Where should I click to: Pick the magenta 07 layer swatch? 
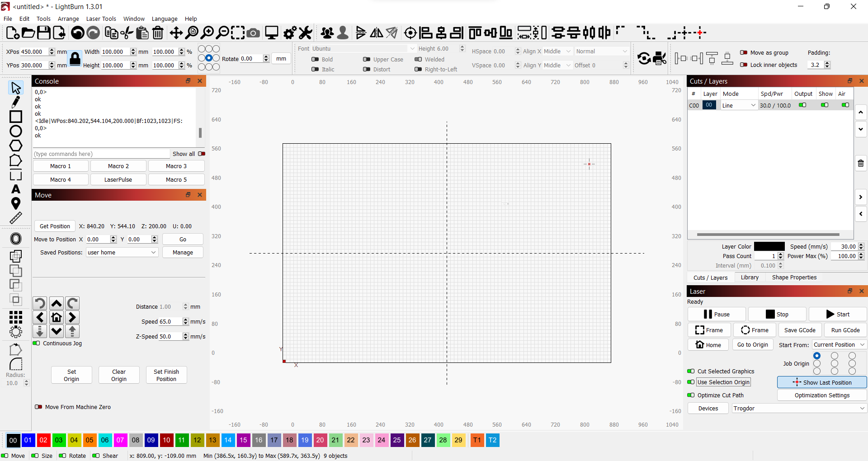click(x=120, y=440)
